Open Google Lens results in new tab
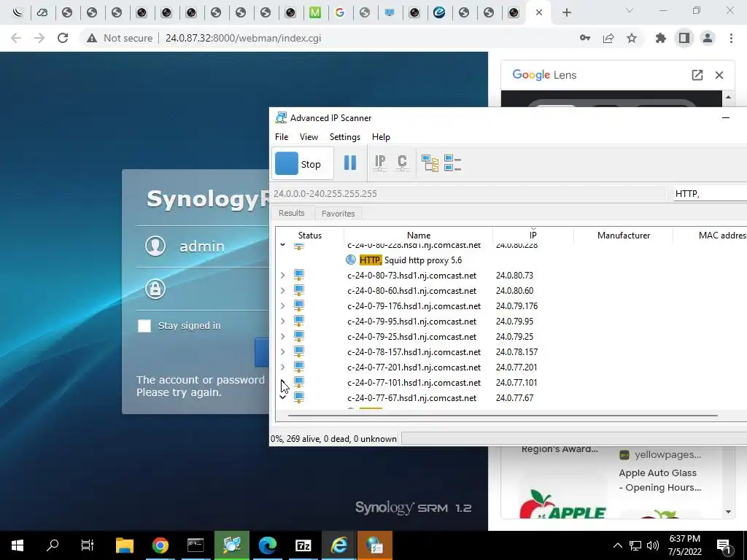This screenshot has height=560, width=747. click(x=697, y=75)
